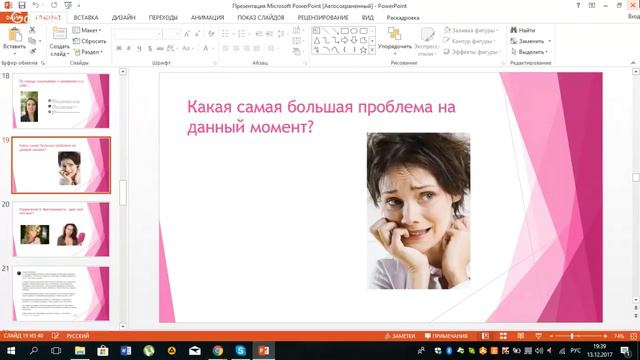The height and width of the screenshot is (360, 640).
Task: Redo the last action
Action: click(x=54, y=5)
